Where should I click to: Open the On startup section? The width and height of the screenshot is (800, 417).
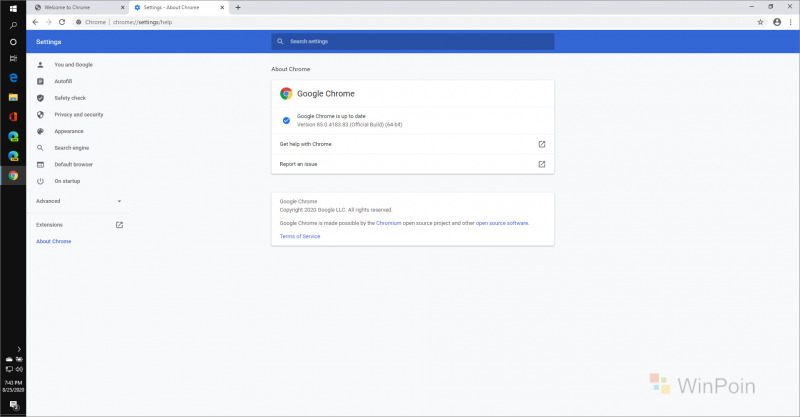click(67, 181)
